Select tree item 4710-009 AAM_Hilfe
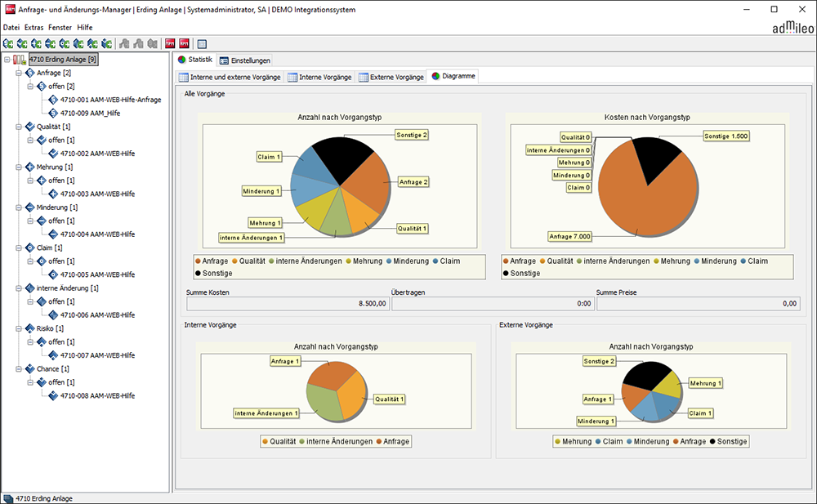 pyautogui.click(x=90, y=113)
